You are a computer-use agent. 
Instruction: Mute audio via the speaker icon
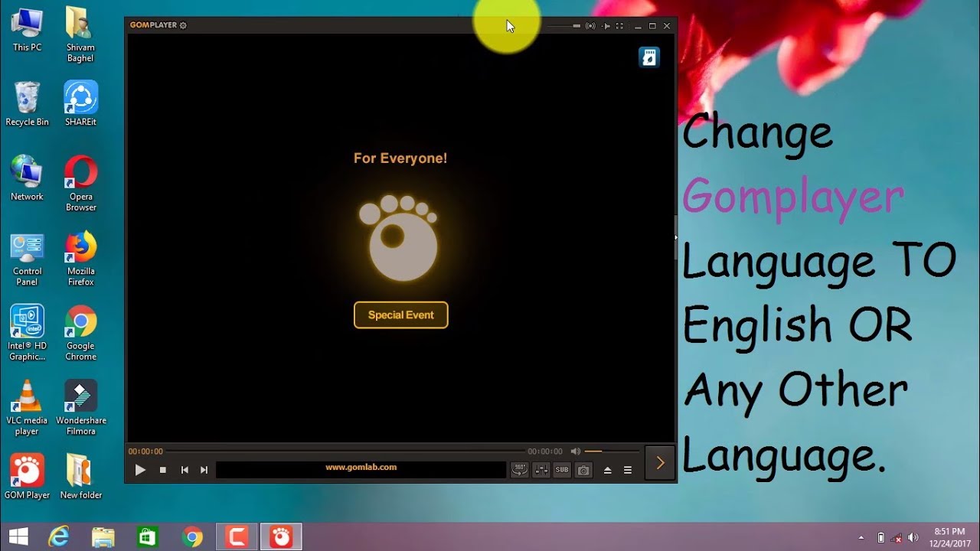576,452
